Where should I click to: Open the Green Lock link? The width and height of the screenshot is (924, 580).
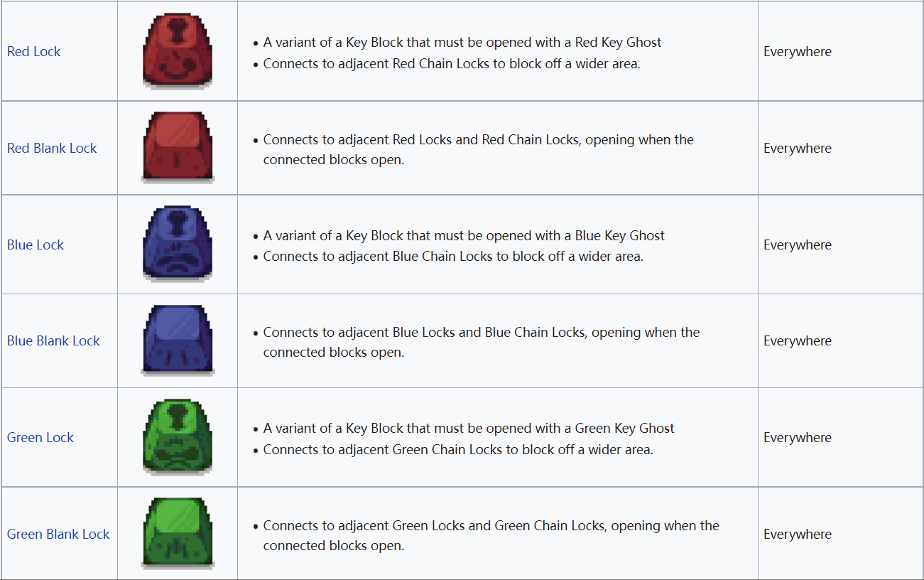point(40,437)
